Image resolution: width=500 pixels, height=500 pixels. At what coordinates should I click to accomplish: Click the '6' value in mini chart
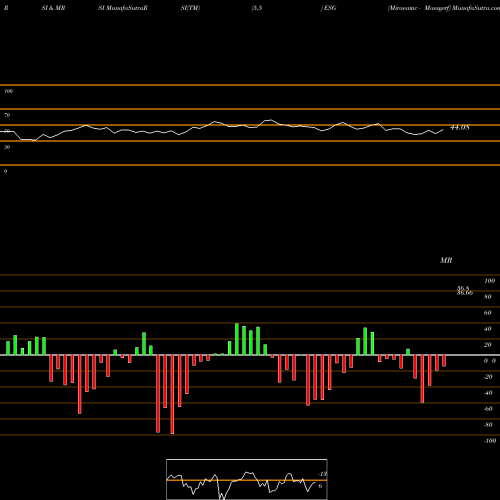pos(320,486)
